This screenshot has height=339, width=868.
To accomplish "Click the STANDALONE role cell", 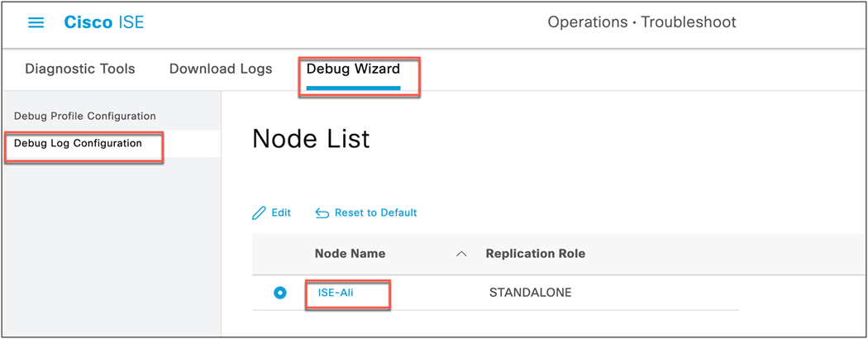I will click(531, 293).
